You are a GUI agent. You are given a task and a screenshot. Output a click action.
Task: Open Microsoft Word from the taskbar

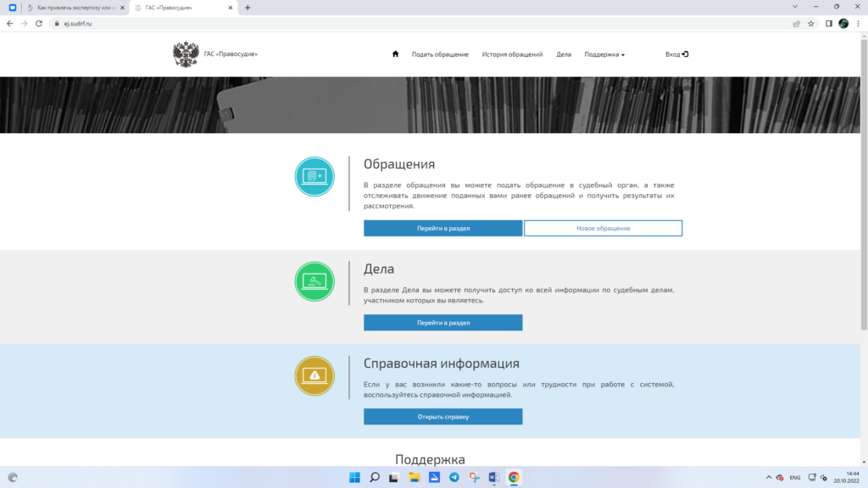493,477
